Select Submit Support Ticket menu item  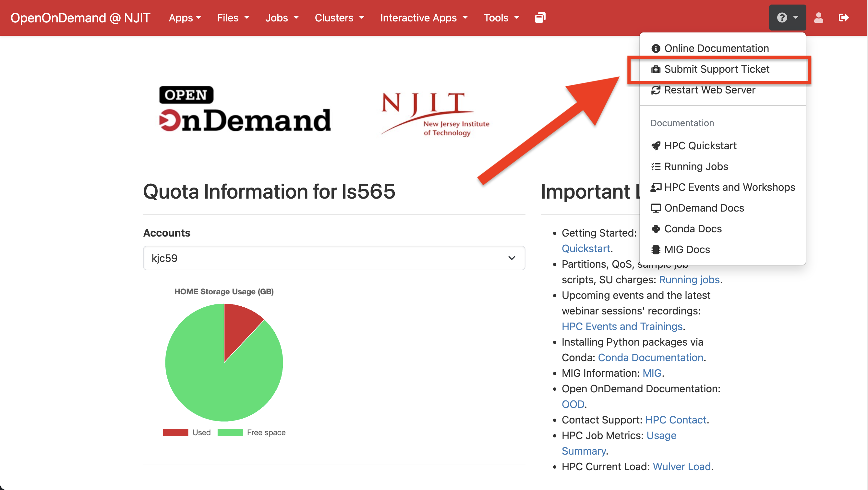click(x=717, y=69)
